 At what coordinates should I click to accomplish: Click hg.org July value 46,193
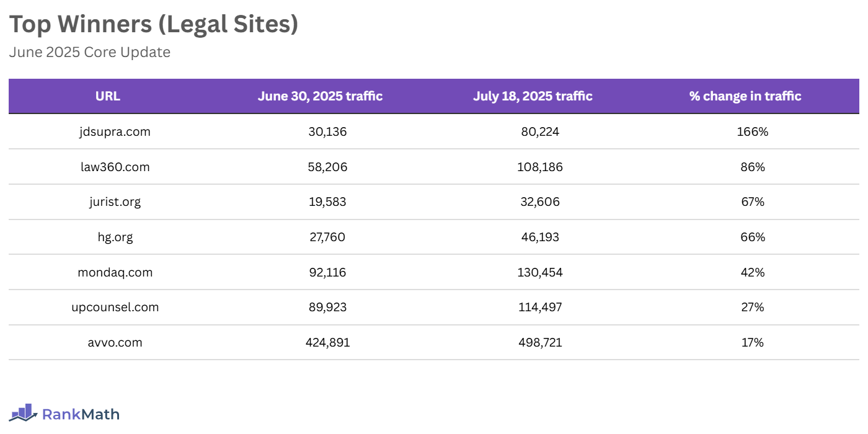tap(540, 237)
